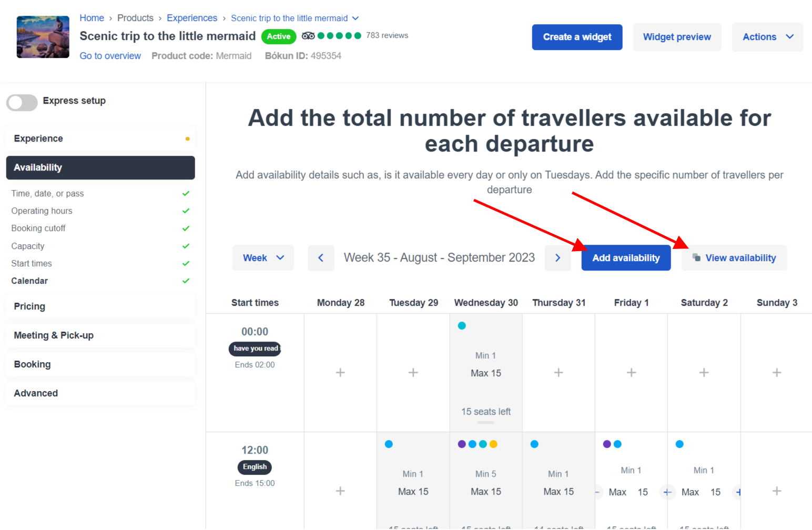The height and width of the screenshot is (530, 812).
Task: Click blue dot in Saturday 2 12:00 slot
Action: pos(679,444)
